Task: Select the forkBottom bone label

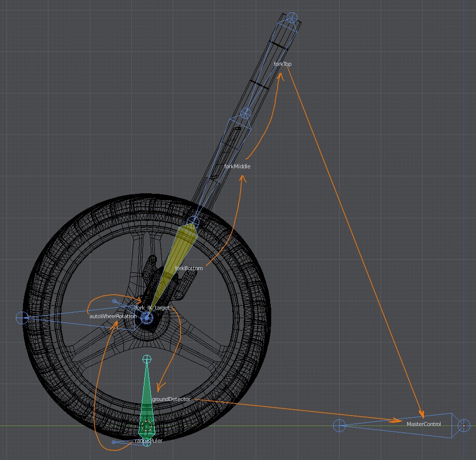Action: pos(188,268)
